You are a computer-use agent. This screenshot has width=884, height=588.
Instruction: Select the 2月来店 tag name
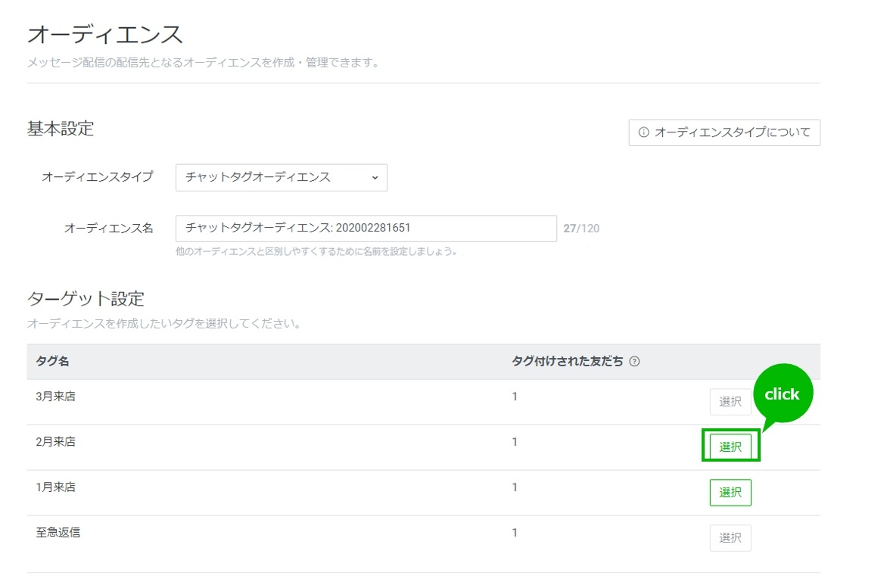coord(56,442)
